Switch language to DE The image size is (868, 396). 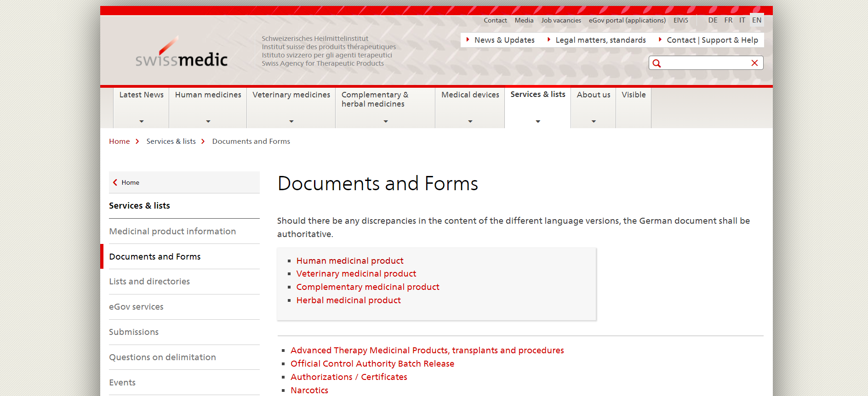[x=713, y=20]
